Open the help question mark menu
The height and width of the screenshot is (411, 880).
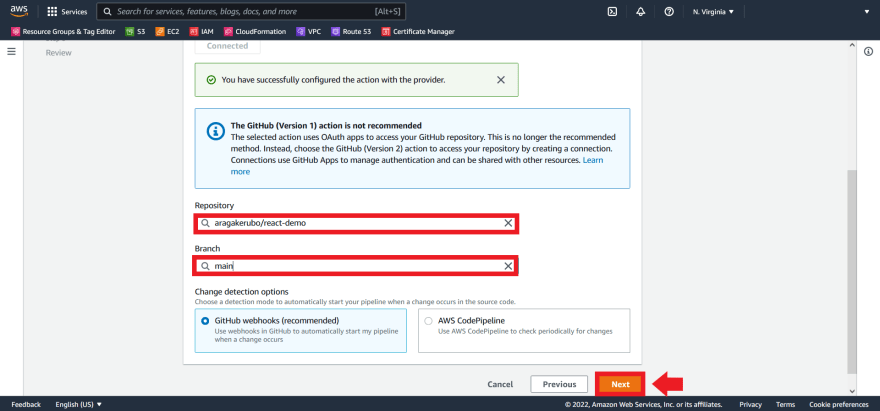click(668, 12)
